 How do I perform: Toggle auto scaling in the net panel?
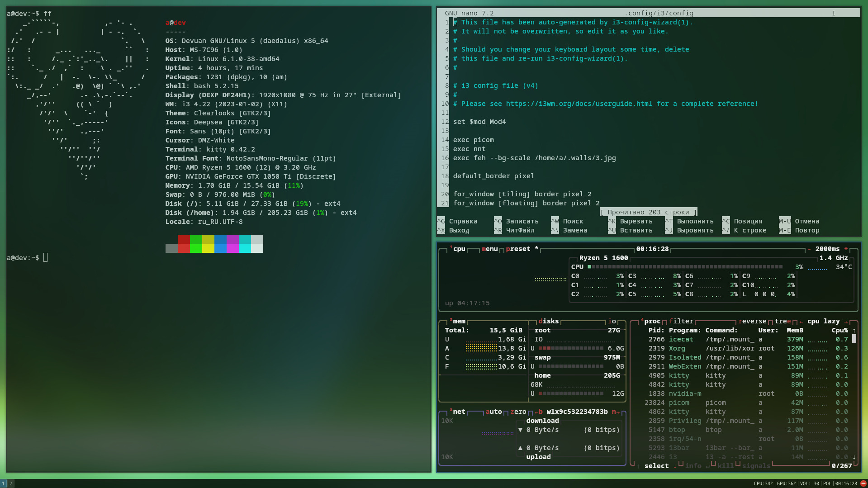(493, 412)
